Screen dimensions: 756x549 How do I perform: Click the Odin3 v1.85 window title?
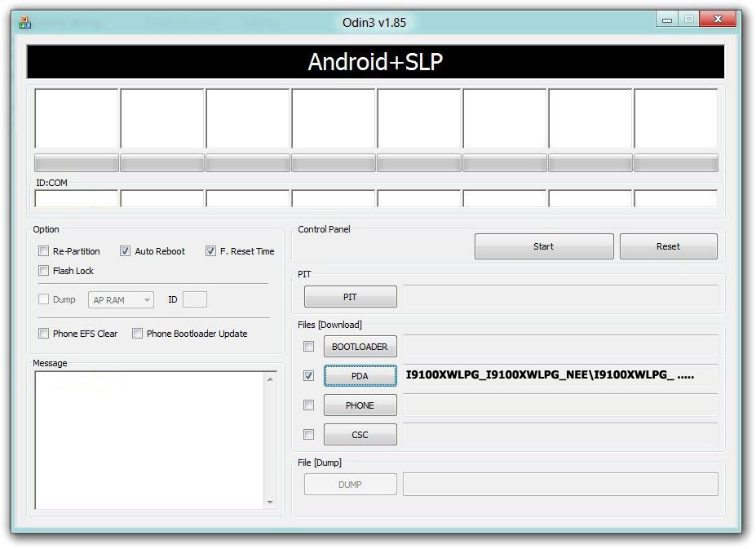coord(374,22)
